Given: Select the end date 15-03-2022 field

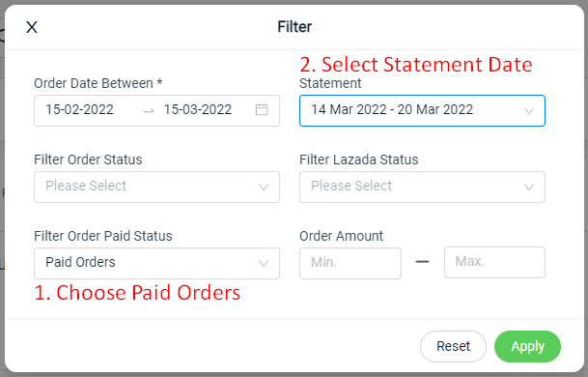Looking at the screenshot, I should point(198,109).
